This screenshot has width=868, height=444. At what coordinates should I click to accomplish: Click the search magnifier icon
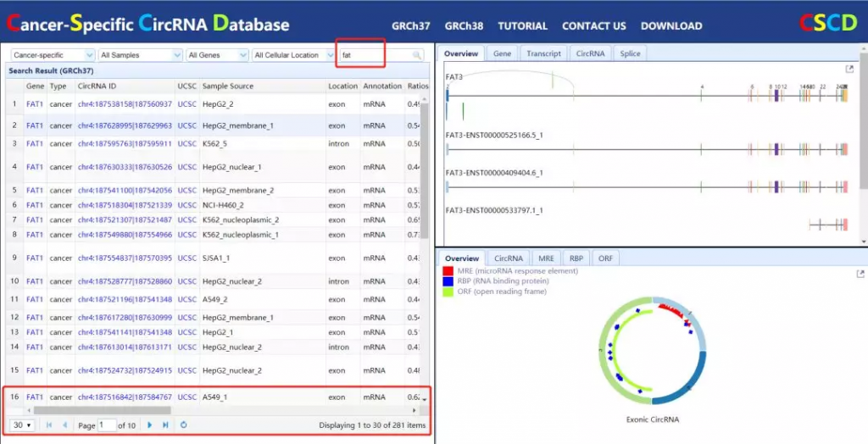(x=416, y=55)
